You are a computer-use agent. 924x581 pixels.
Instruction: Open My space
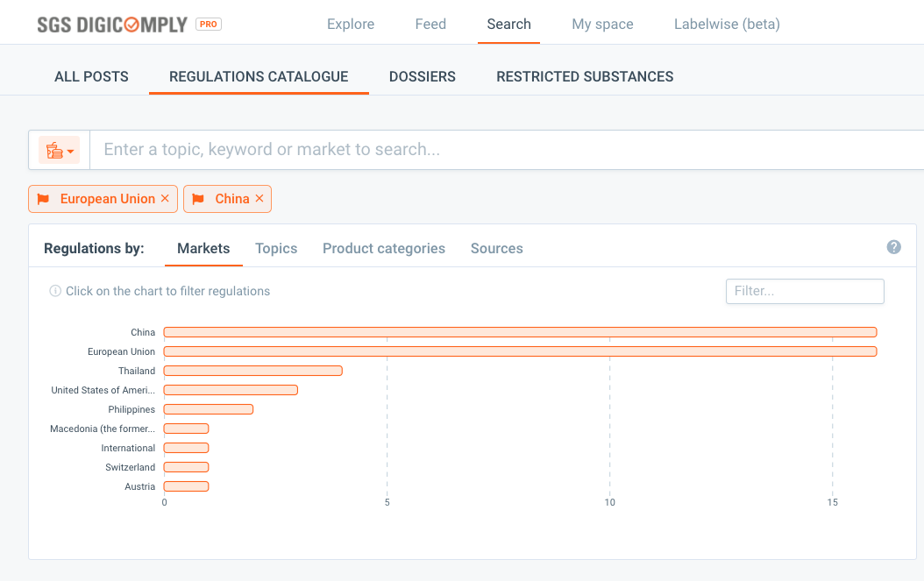point(602,25)
